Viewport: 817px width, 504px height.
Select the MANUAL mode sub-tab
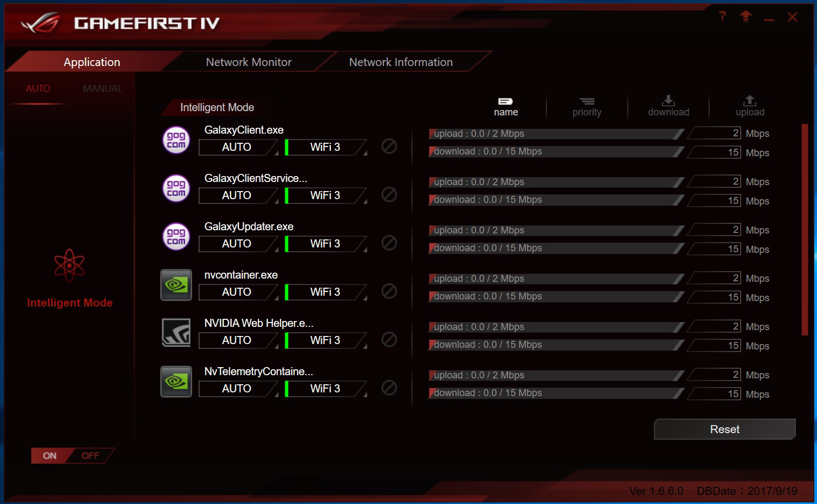pos(102,89)
